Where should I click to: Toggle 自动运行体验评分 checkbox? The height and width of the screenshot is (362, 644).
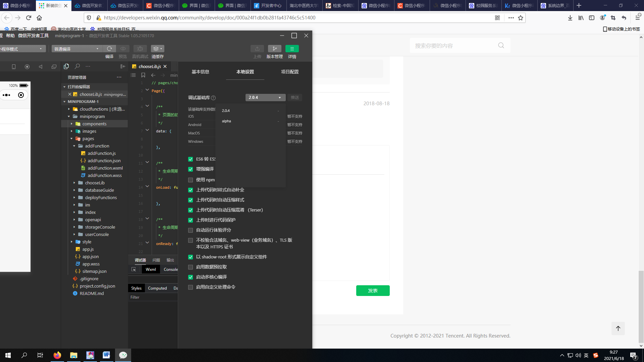pos(191,230)
